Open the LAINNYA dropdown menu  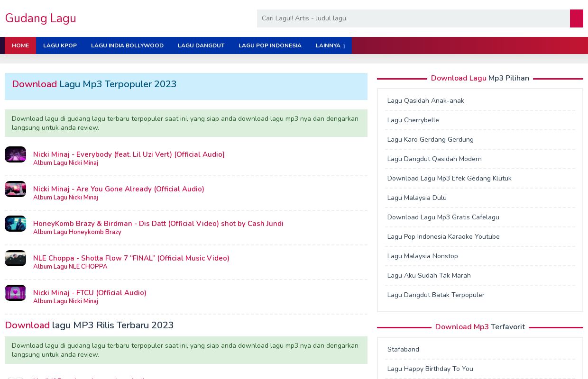pos(329,45)
